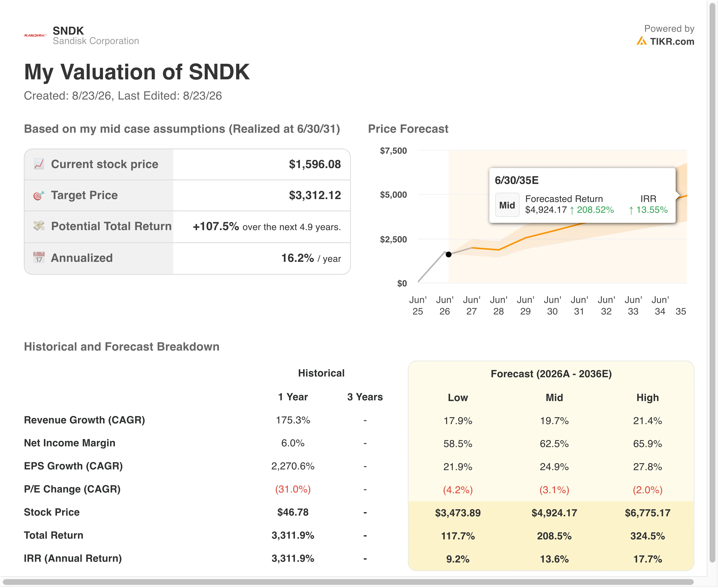Click the (31.0%) historical P/E change value

coord(293,489)
